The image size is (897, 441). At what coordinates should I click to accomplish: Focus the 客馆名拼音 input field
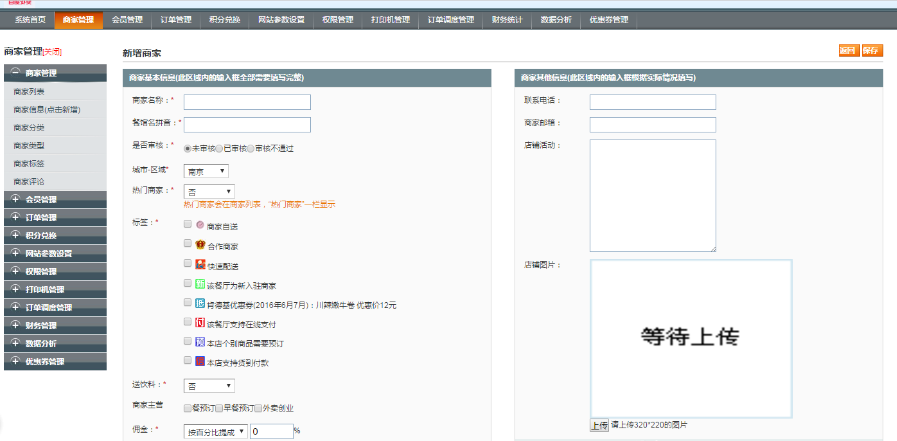[x=247, y=125]
